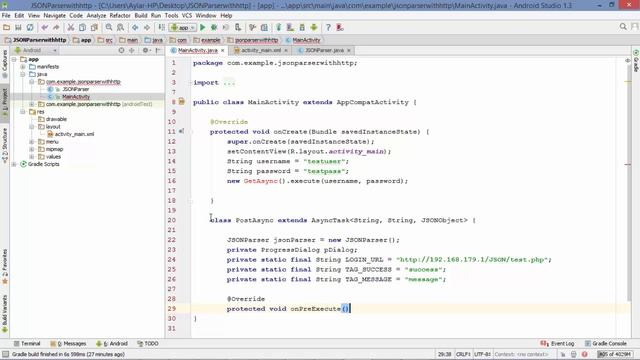Open the Build Variants side tab
640x360 pixels.
(x=5, y=313)
